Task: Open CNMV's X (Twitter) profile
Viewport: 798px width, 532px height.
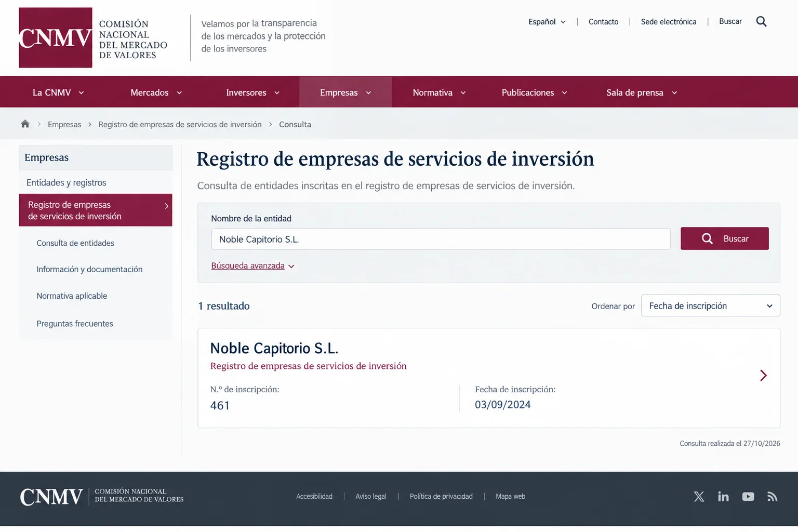Action: tap(699, 497)
